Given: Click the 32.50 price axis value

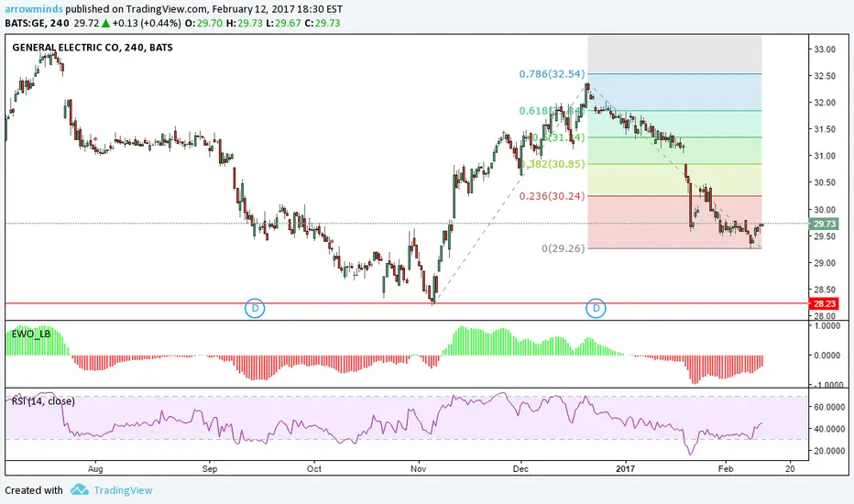Looking at the screenshot, I should [825, 76].
